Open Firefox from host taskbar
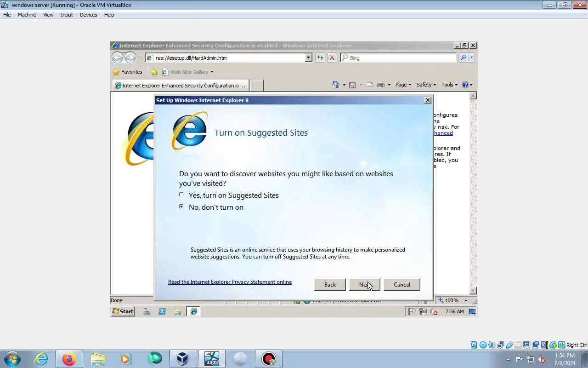Image resolution: width=588 pixels, height=368 pixels. pyautogui.click(x=69, y=359)
